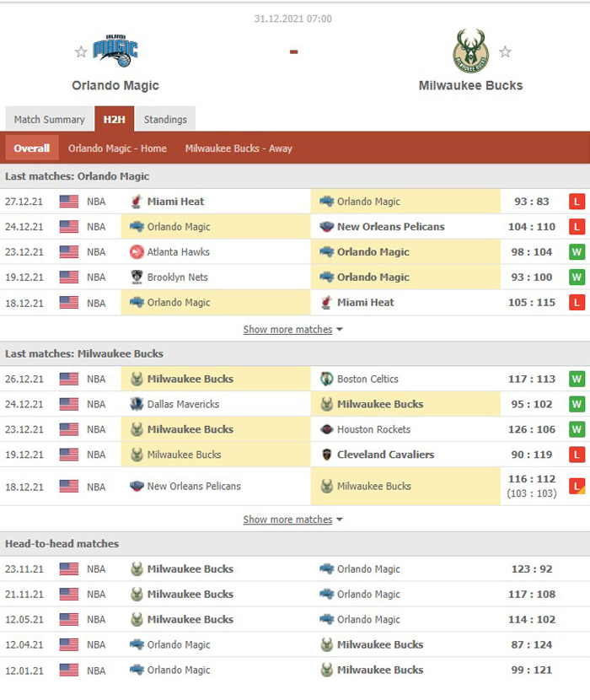Image resolution: width=590 pixels, height=700 pixels.
Task: Click the Orlando Magic heading under the logo
Action: (x=115, y=85)
